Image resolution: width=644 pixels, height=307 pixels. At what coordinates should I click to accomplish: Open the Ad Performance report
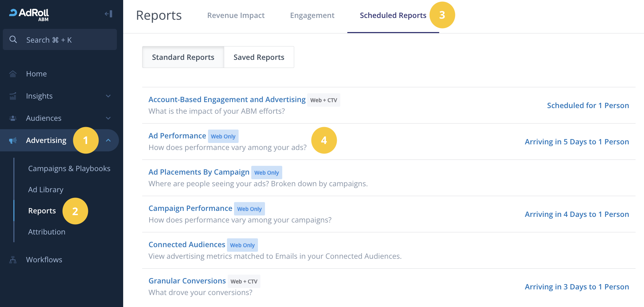click(177, 136)
